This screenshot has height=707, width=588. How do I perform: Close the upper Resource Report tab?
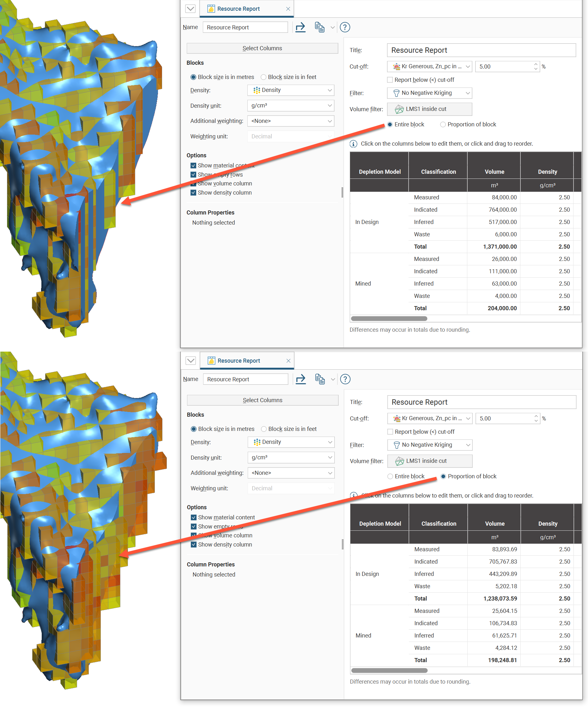click(x=288, y=9)
